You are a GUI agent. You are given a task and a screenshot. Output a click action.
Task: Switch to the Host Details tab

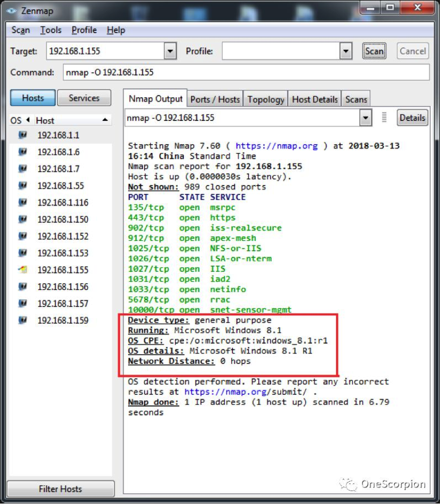click(x=315, y=99)
